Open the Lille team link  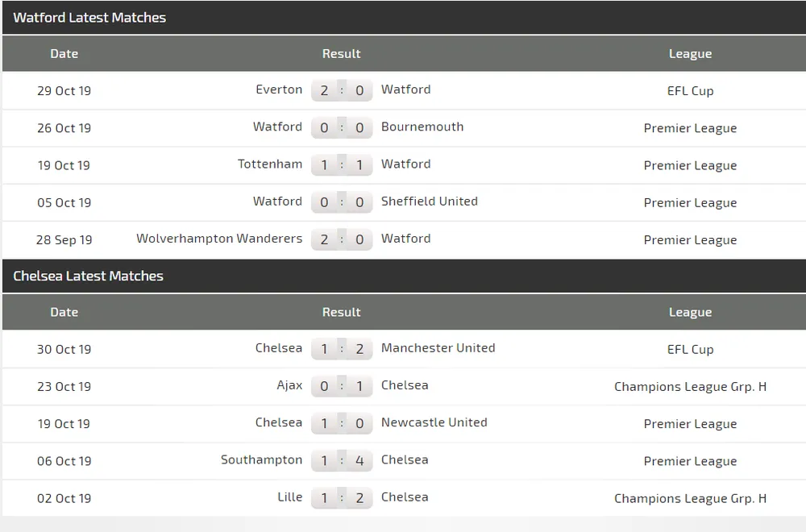[290, 497]
